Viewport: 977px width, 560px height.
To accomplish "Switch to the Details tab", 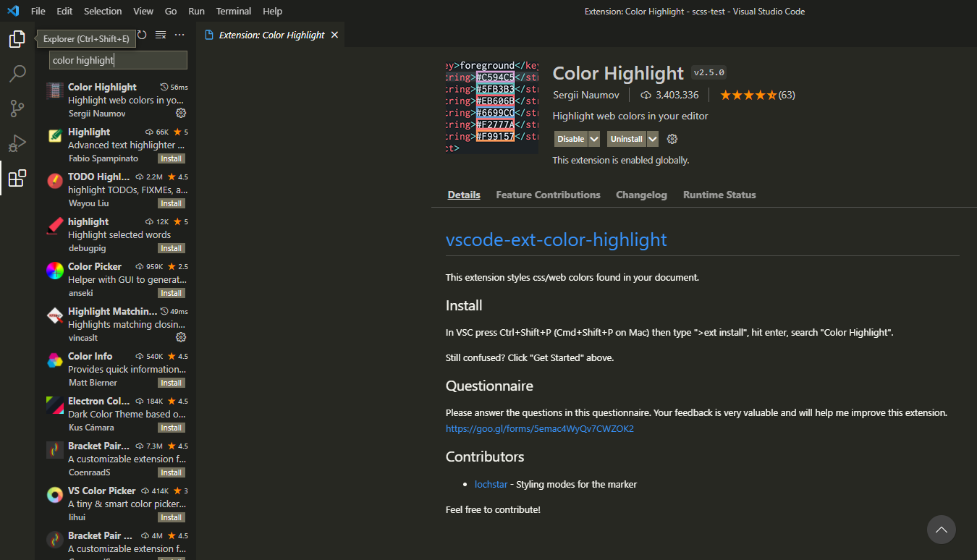I will pyautogui.click(x=464, y=195).
